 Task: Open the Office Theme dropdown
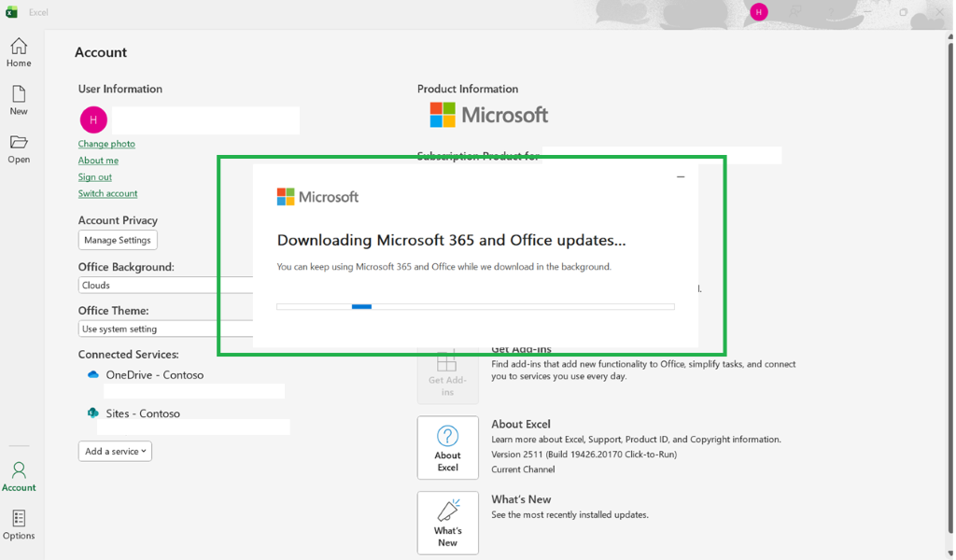[166, 329]
